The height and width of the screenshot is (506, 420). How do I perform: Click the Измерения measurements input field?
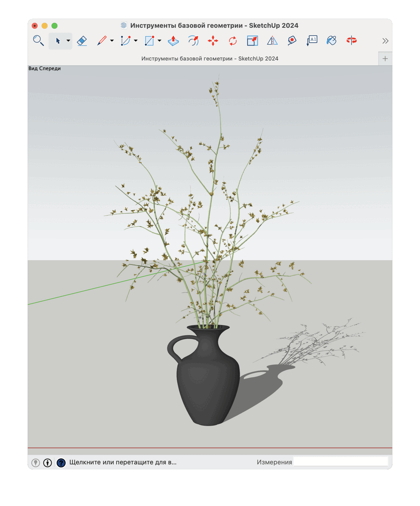[340, 462]
